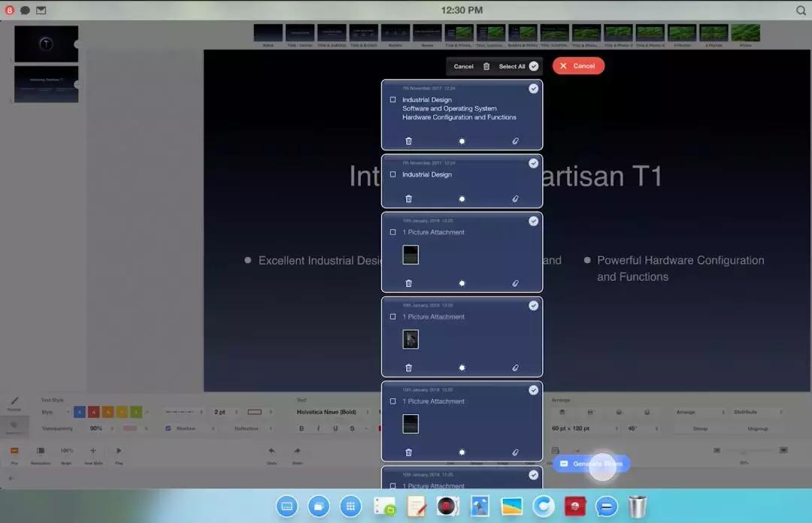The width and height of the screenshot is (812, 523).
Task: Tick checkbox beside first Picture Attachment note
Action: point(393,233)
